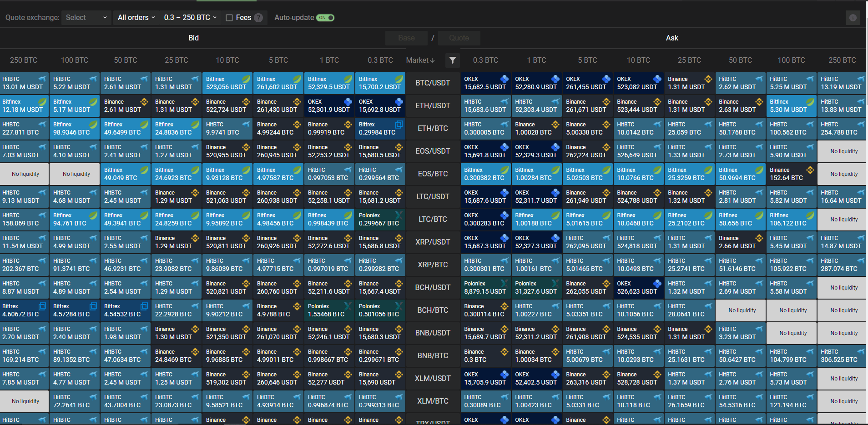This screenshot has width=868, height=425.
Task: Enable the Fees checkbox
Action: (229, 18)
